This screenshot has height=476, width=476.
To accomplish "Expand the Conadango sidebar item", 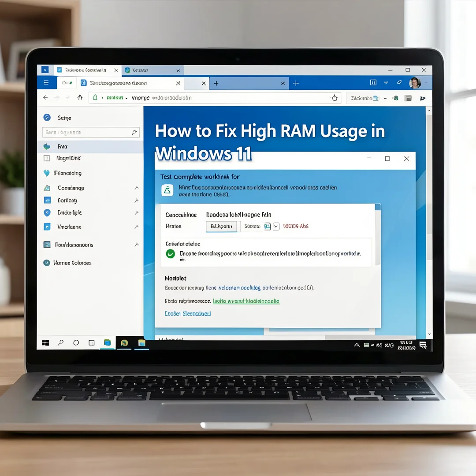I will 137,188.
